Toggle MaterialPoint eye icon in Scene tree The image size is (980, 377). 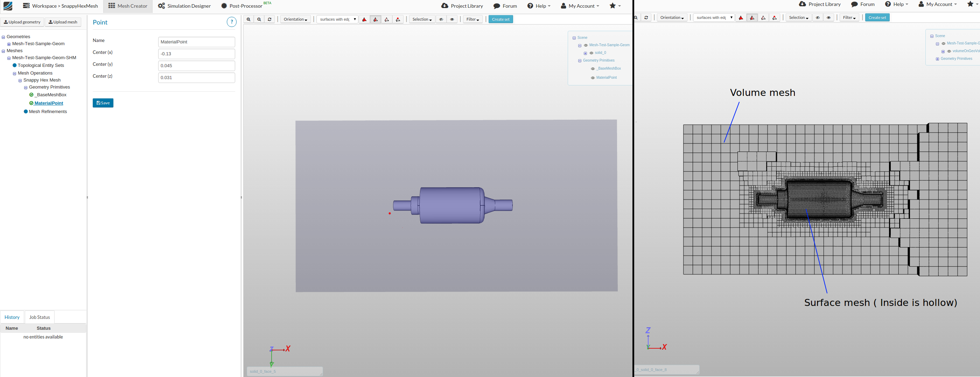point(592,78)
